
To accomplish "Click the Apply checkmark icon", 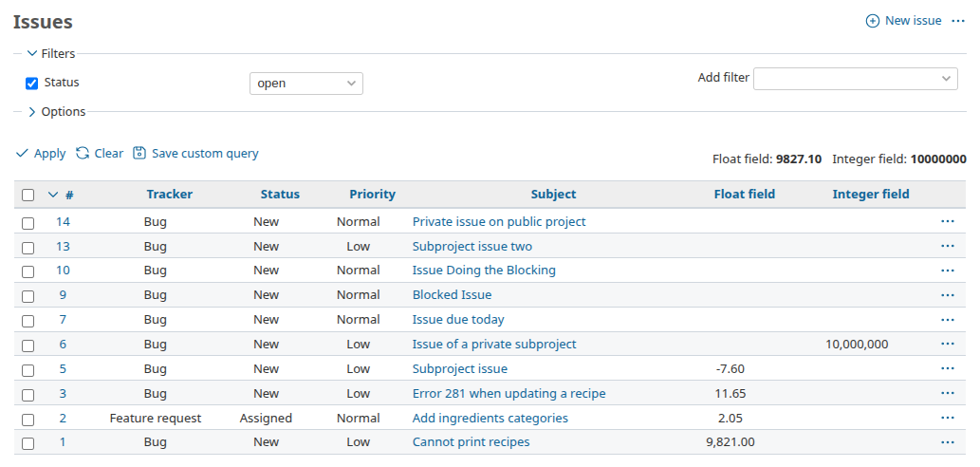I will tap(22, 153).
